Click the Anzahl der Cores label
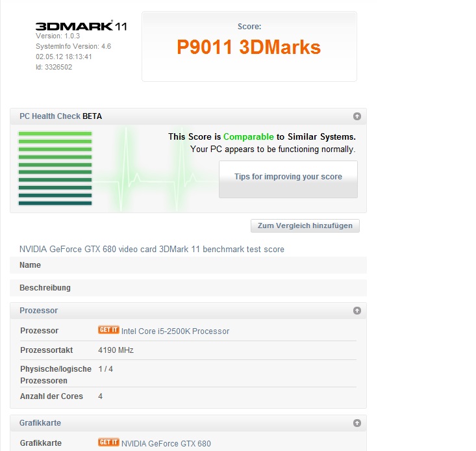476x451 pixels. [51, 396]
